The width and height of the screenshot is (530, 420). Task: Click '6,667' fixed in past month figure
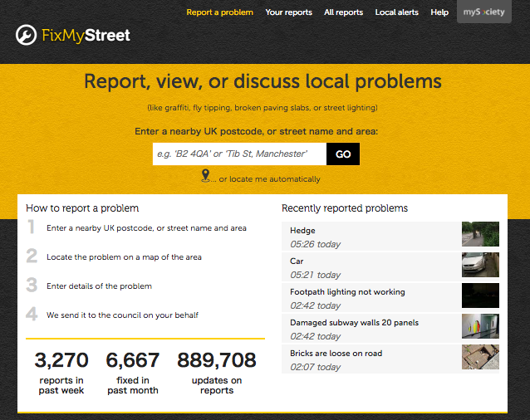(x=133, y=360)
